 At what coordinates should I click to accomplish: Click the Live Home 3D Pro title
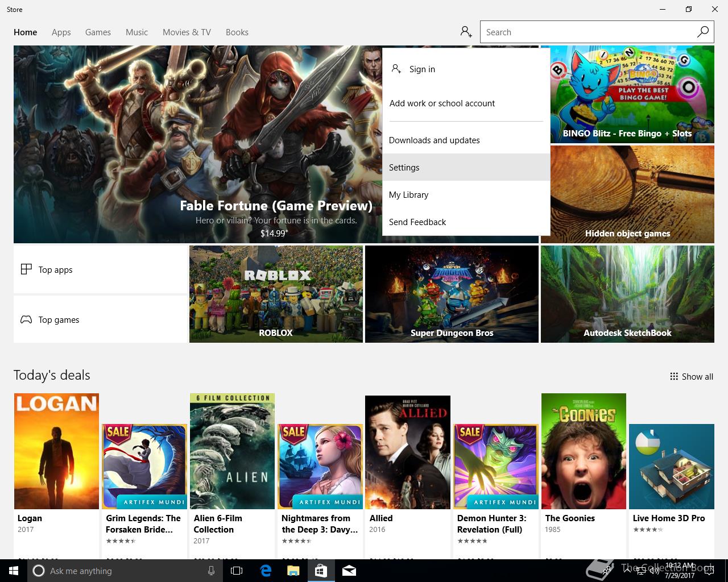click(669, 518)
